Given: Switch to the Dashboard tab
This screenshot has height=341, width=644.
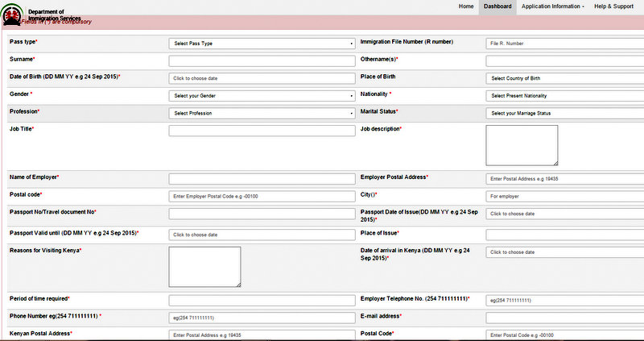Looking at the screenshot, I should [x=497, y=6].
